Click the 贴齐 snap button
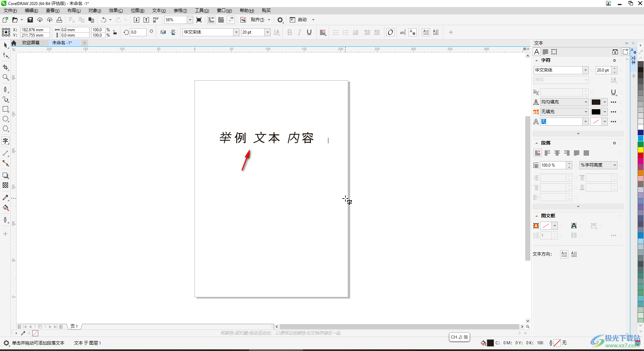Viewport: 644px width, 351px height. (257, 20)
